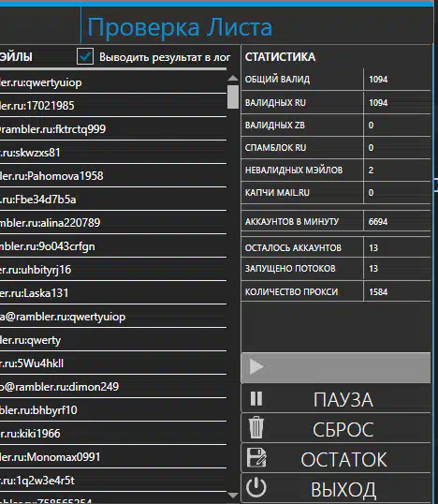Click the list scrollbar up arrow
This screenshot has width=438, height=504.
(233, 78)
